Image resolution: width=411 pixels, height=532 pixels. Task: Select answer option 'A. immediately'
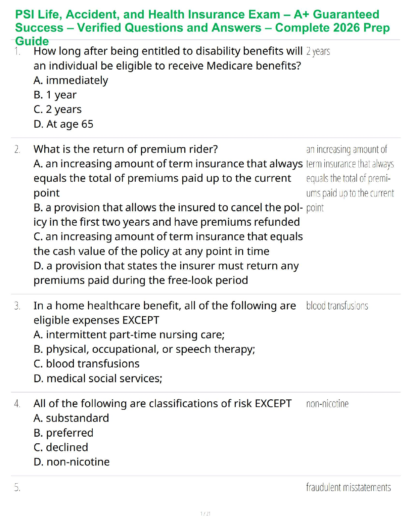[71, 80]
